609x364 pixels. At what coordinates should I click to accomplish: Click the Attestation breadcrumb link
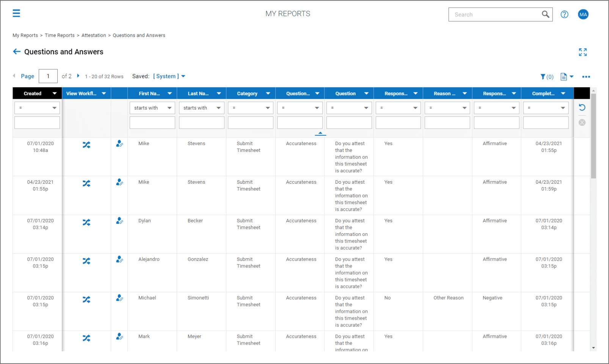(94, 35)
